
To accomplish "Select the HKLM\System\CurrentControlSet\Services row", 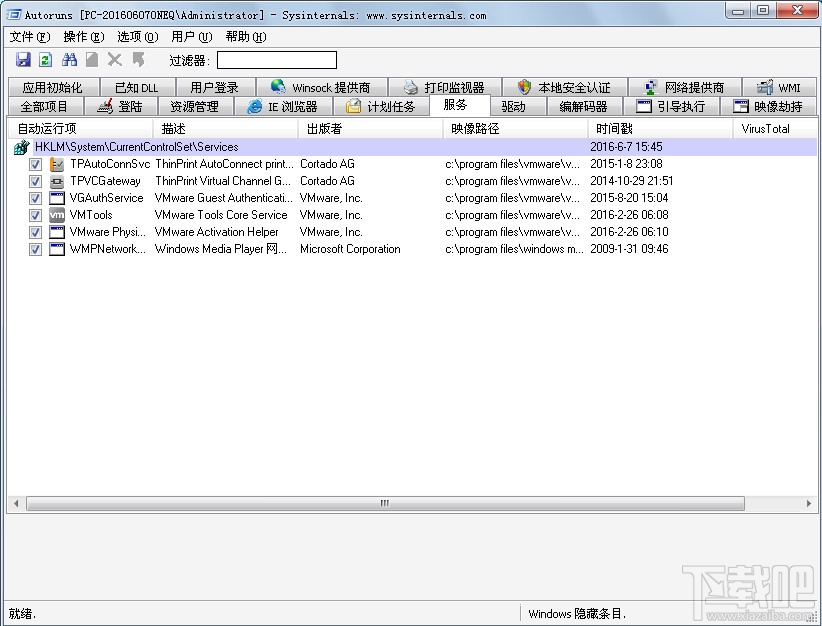I will [x=413, y=147].
